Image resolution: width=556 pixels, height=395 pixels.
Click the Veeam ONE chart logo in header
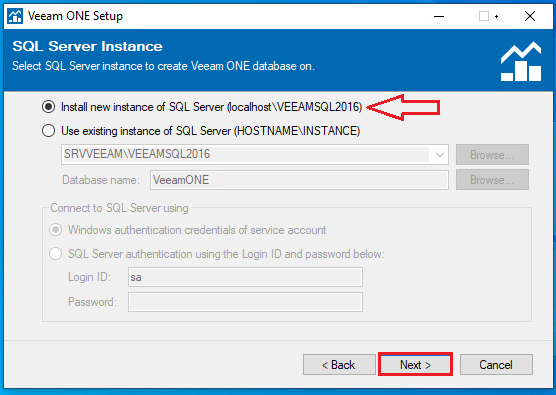521,62
